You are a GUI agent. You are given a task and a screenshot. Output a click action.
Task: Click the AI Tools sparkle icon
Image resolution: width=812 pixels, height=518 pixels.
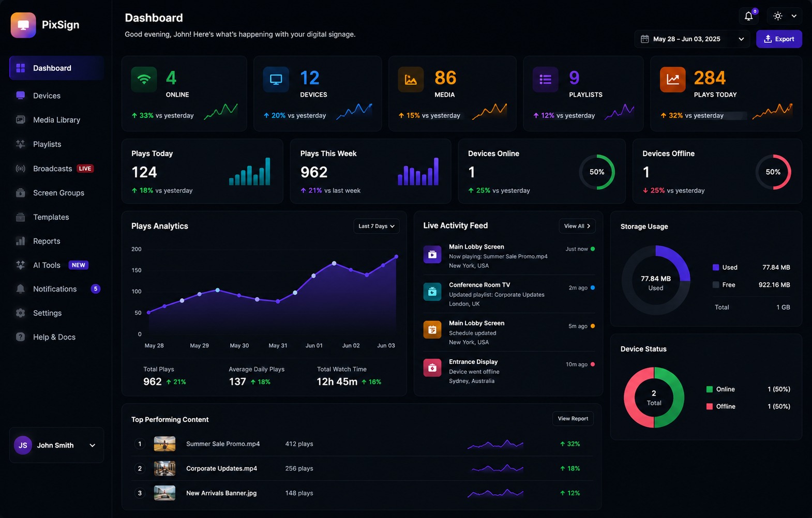(21, 265)
